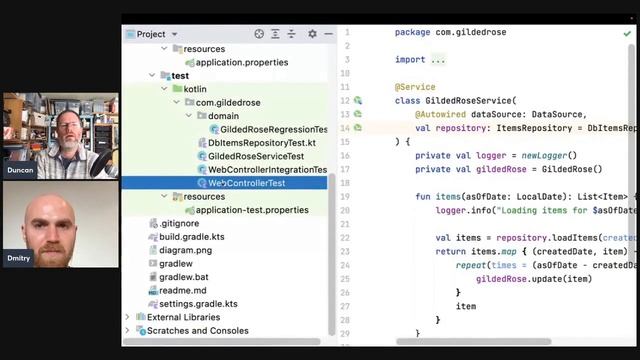Click line number 19 in the gutter
The image size is (640, 360).
pyautogui.click(x=345, y=197)
